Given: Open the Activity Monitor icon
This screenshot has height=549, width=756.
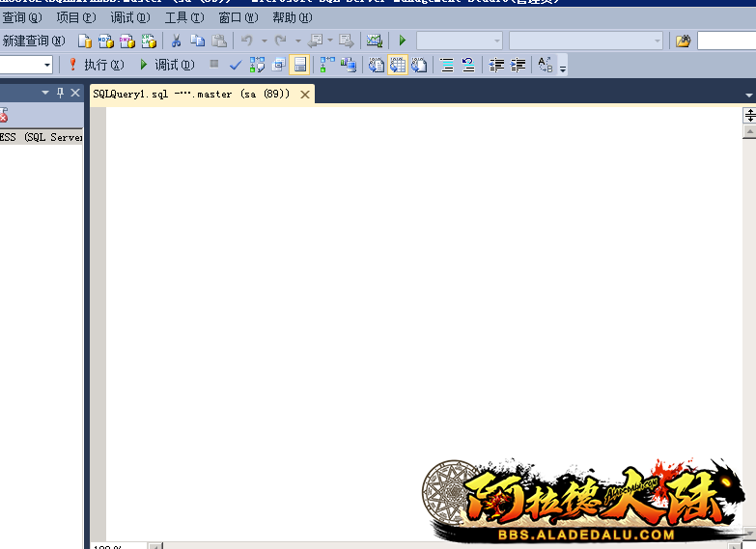Looking at the screenshot, I should (375, 41).
